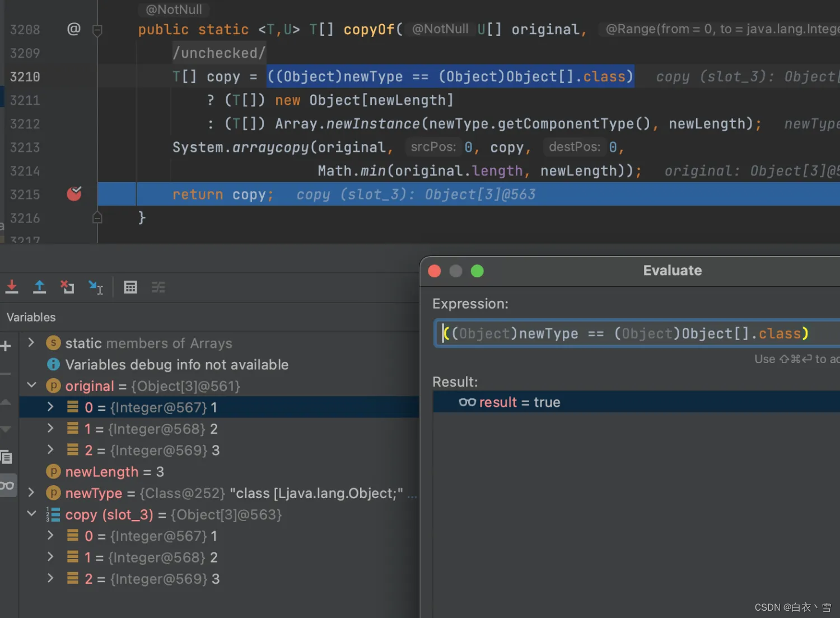Click 'System.arraycopy' on line 3213

click(241, 147)
